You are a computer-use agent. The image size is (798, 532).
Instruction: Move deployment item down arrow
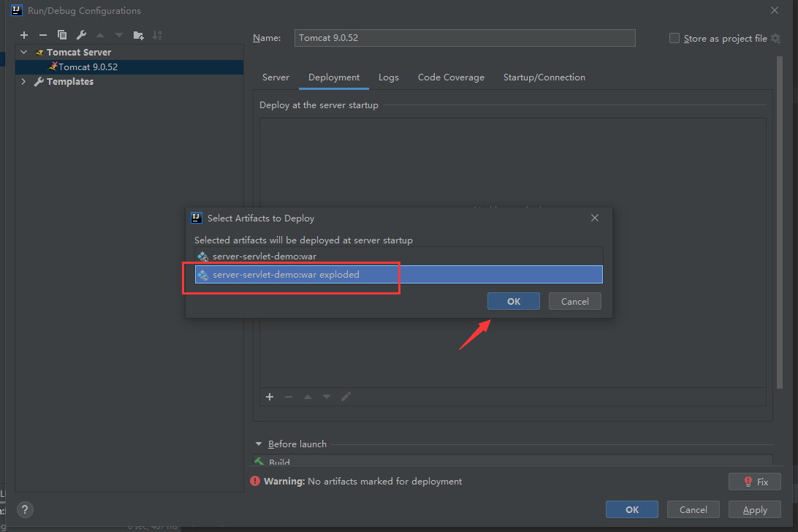pyautogui.click(x=327, y=397)
